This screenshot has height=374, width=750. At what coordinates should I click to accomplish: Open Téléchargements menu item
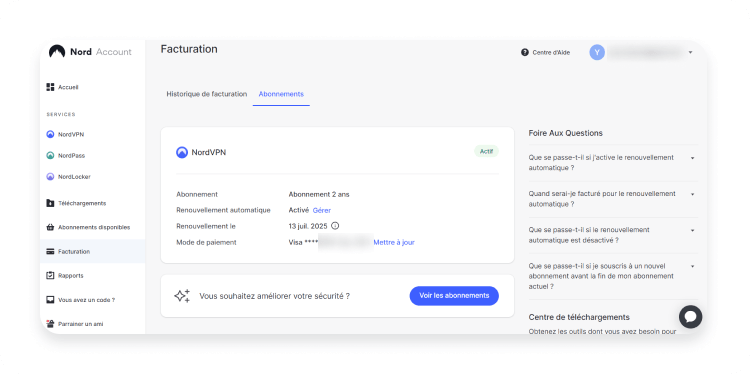tap(82, 203)
